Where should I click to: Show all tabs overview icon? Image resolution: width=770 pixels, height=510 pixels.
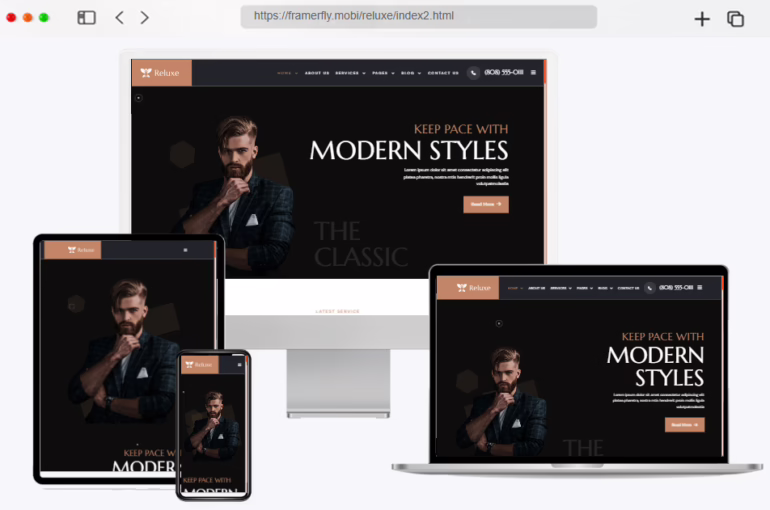pos(735,19)
